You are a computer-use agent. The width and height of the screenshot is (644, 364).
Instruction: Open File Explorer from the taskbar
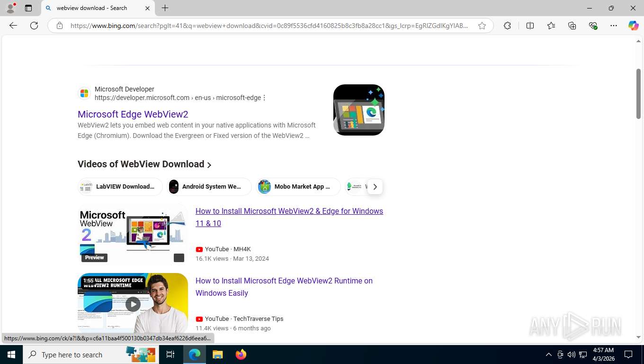217,355
